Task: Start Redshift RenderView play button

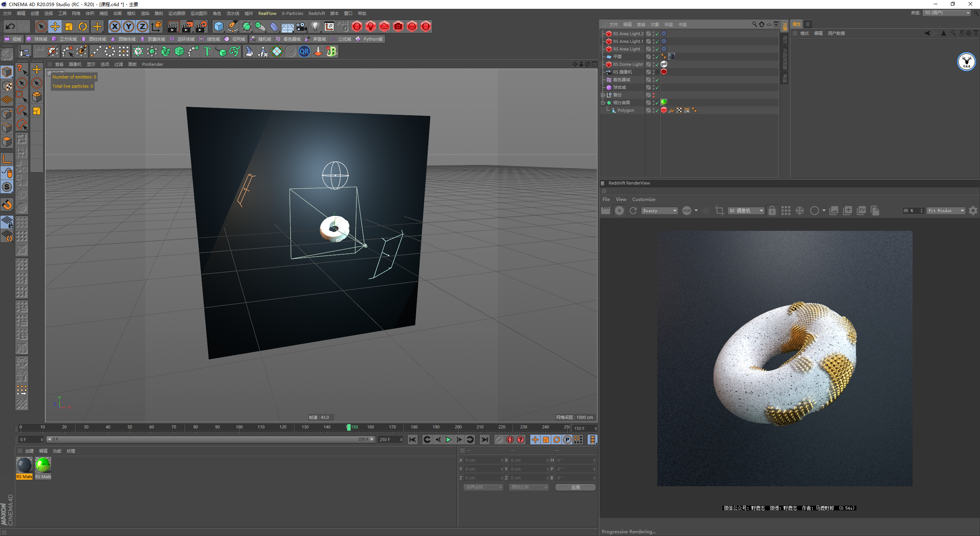Action: [619, 211]
